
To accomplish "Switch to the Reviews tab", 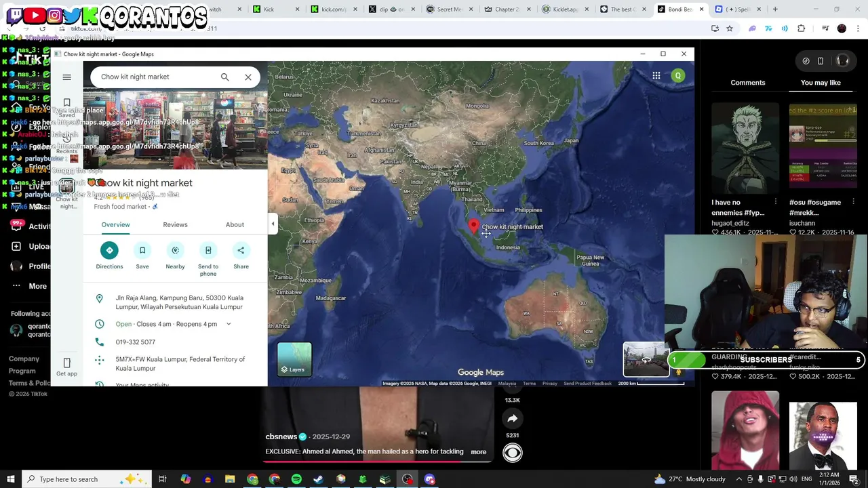I will 175,224.
